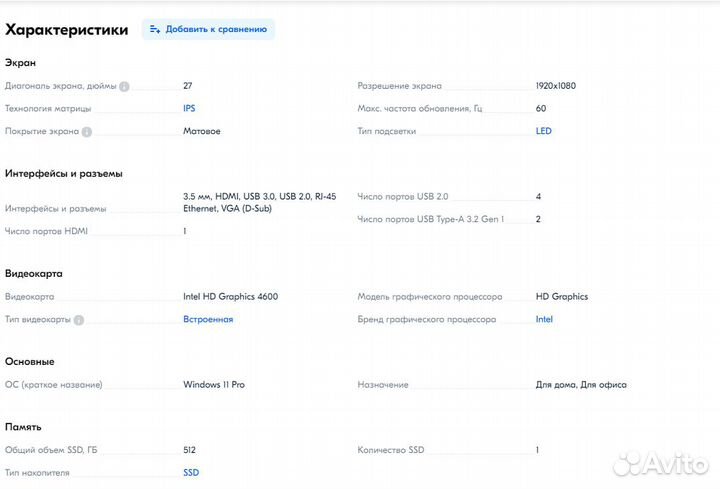Screen dimensions: 720x489
Task: Click the Intel HD Graphics 4600 value
Action: click(230, 296)
